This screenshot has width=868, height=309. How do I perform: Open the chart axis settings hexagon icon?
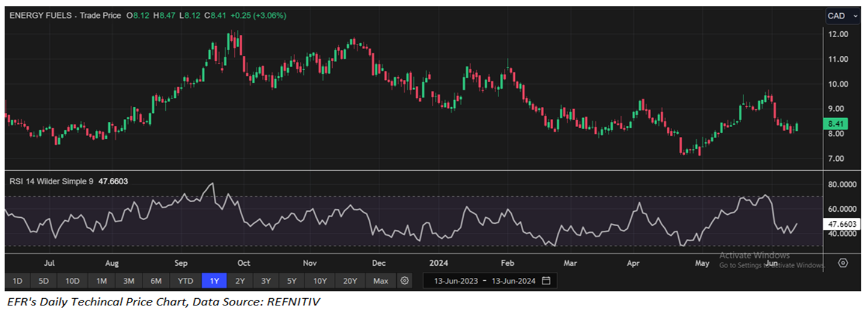pos(843,263)
